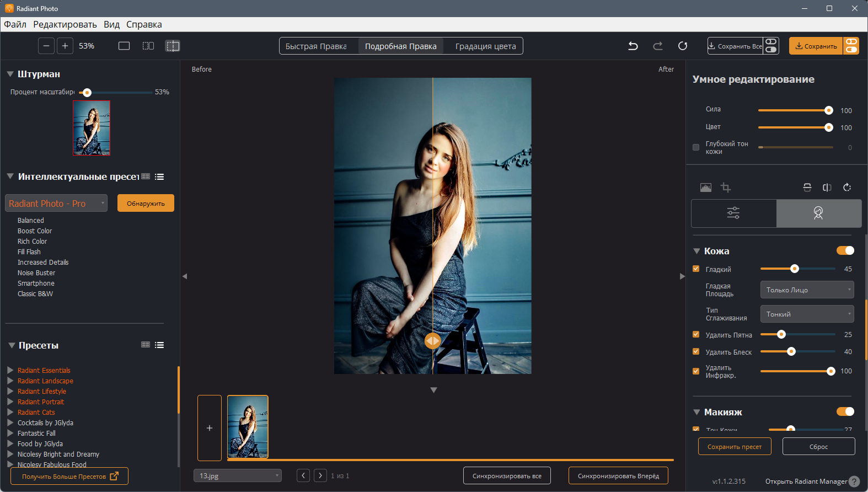
Task: Enable Глубокий тон кожи checkbox
Action: [696, 147]
